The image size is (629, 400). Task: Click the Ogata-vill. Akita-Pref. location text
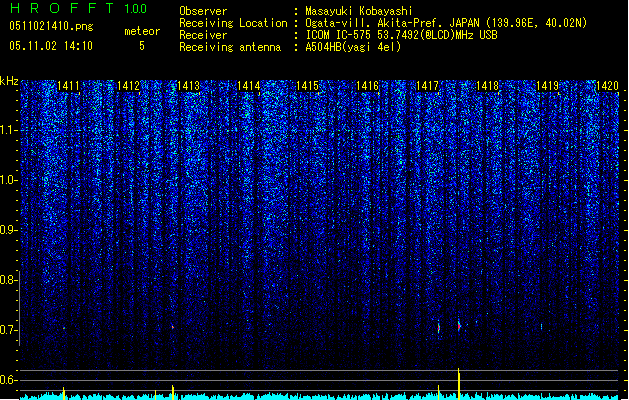click(446, 23)
